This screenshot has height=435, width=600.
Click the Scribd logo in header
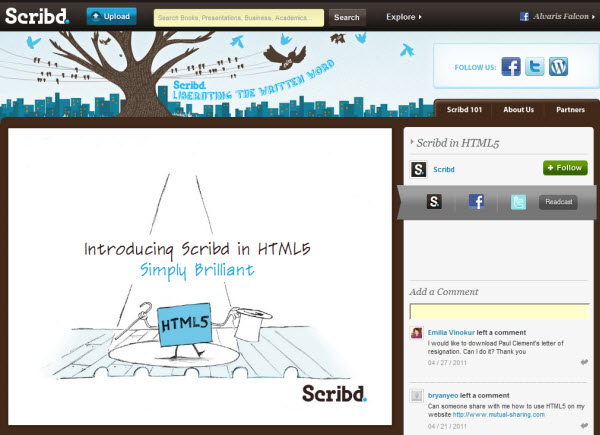[36, 19]
